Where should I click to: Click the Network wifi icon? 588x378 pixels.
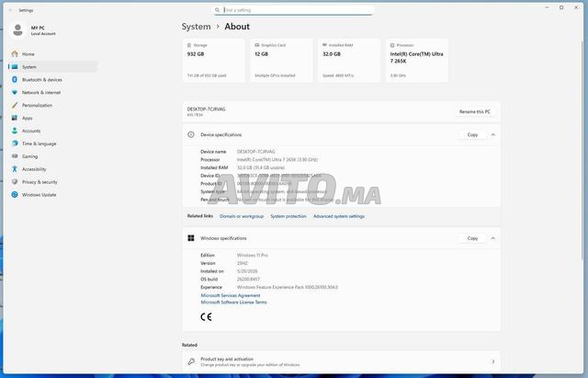pos(15,92)
